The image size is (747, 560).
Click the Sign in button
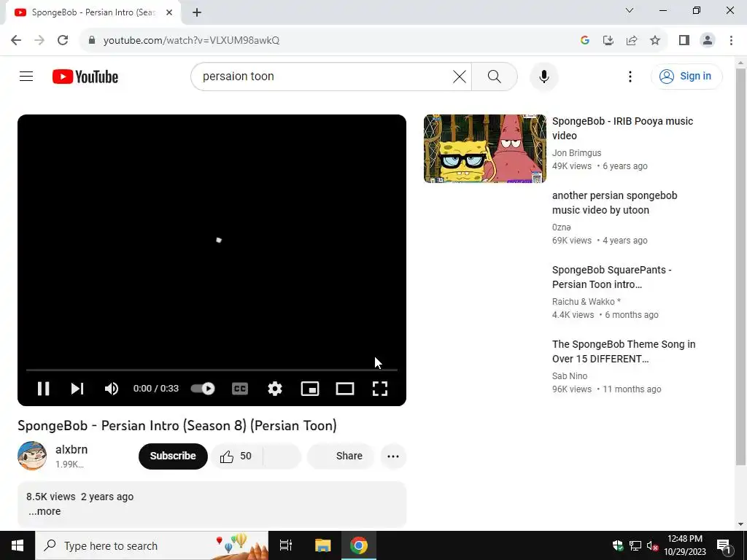(x=686, y=76)
